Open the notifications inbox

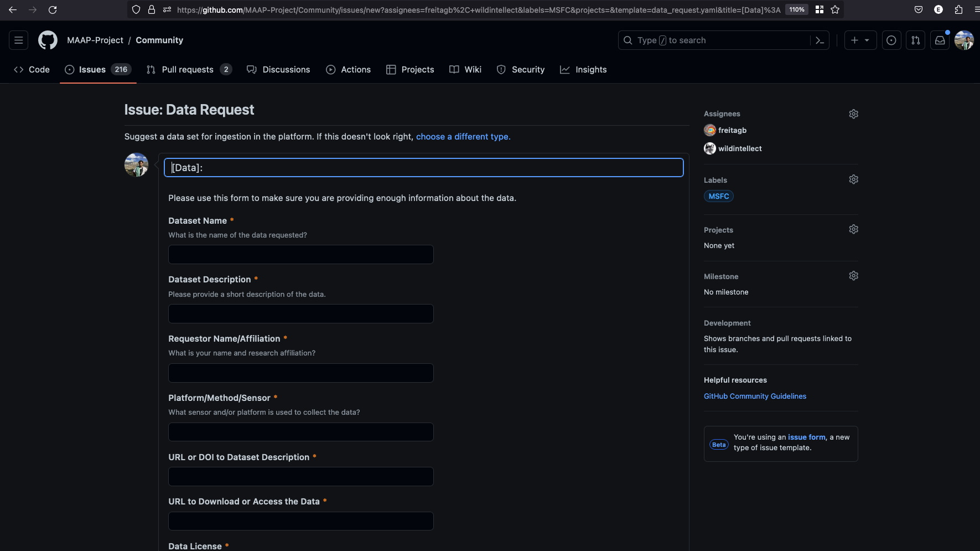coord(940,40)
